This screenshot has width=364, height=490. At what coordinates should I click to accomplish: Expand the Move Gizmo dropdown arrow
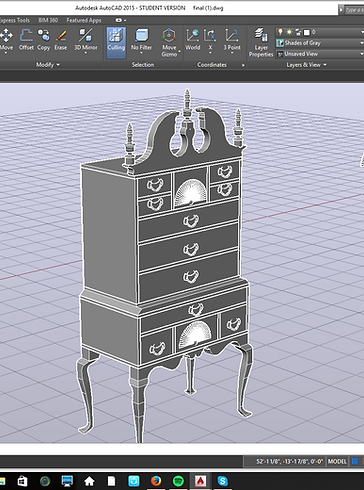[180, 52]
